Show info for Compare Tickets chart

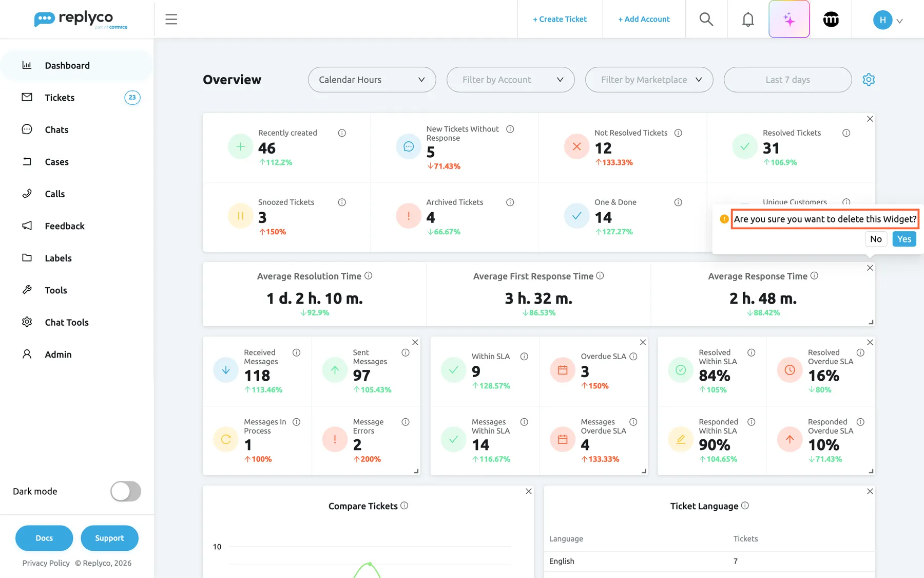[x=405, y=506]
